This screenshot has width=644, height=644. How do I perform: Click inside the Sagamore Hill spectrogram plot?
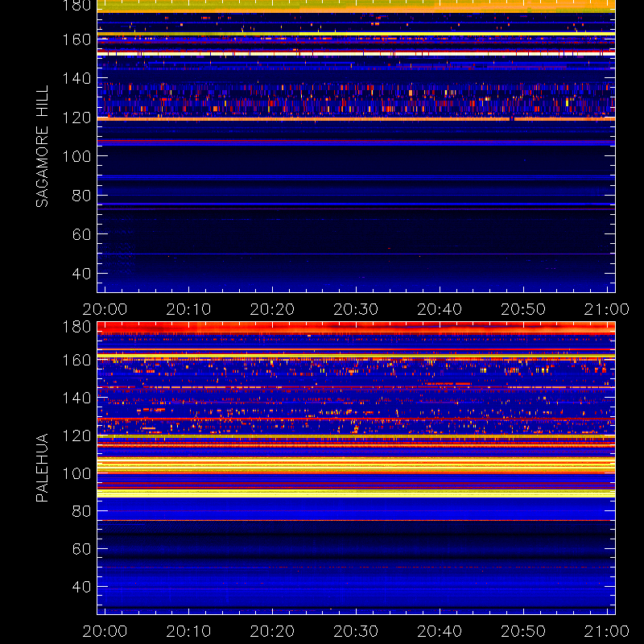click(x=356, y=147)
